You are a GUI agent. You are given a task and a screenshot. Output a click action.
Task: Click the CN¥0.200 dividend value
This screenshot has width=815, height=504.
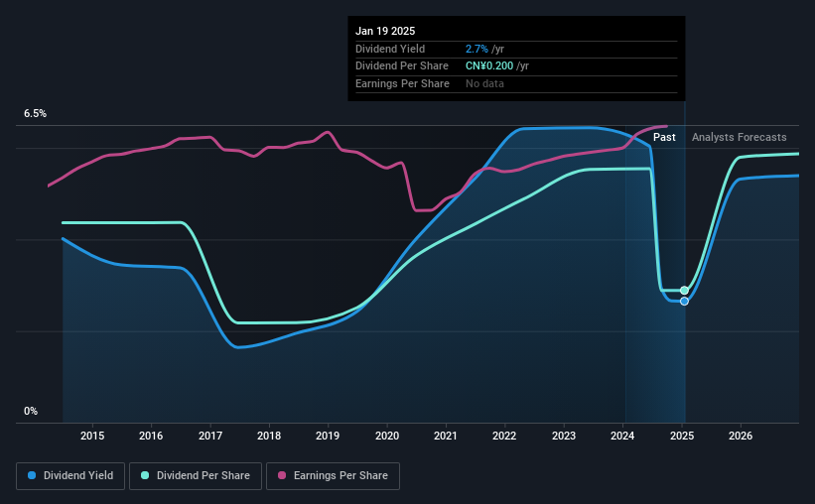pos(489,66)
